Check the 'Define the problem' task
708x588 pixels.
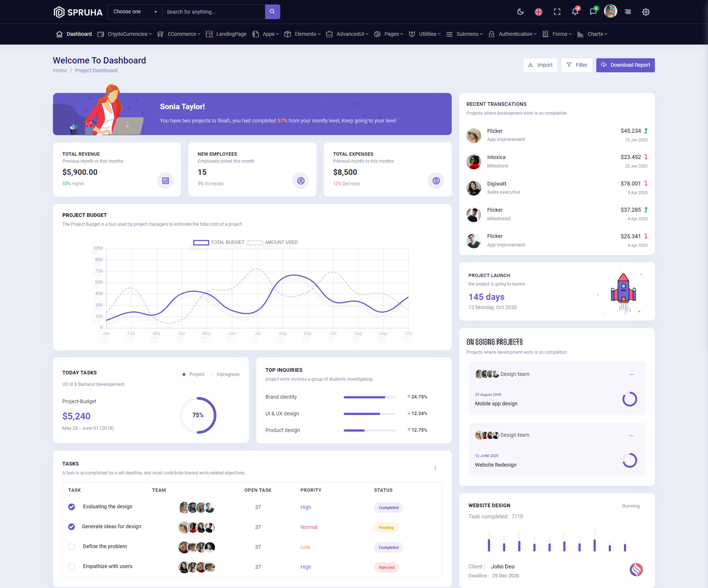point(72,547)
